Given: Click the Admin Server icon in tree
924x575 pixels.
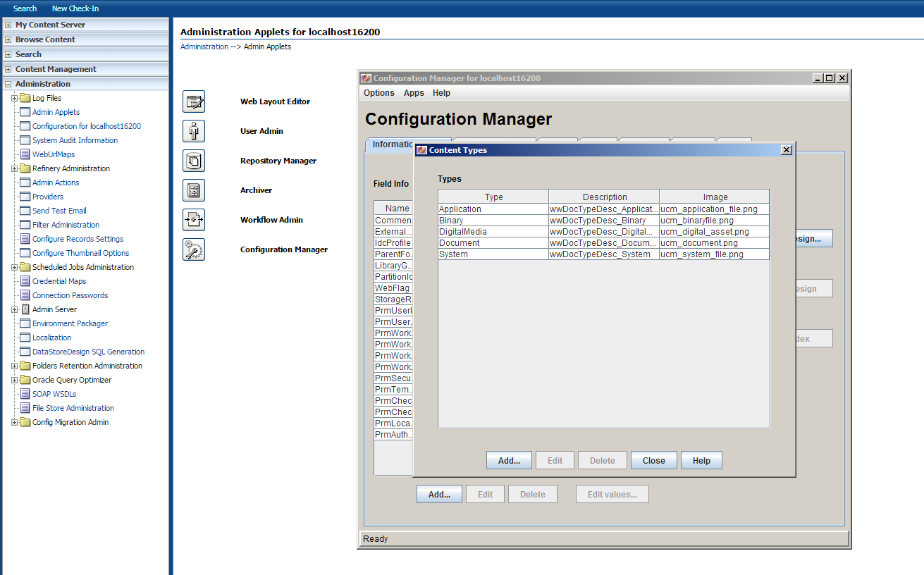Looking at the screenshot, I should [25, 309].
